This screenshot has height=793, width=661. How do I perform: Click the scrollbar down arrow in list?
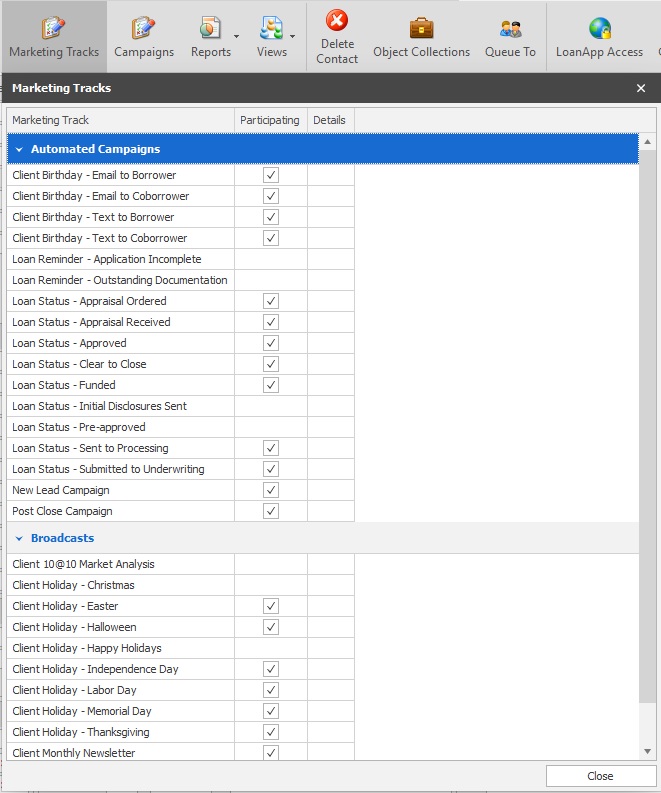coord(648,751)
